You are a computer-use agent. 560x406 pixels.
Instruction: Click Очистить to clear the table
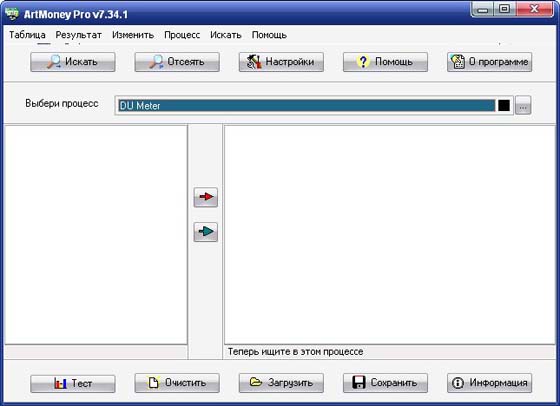[x=177, y=383]
